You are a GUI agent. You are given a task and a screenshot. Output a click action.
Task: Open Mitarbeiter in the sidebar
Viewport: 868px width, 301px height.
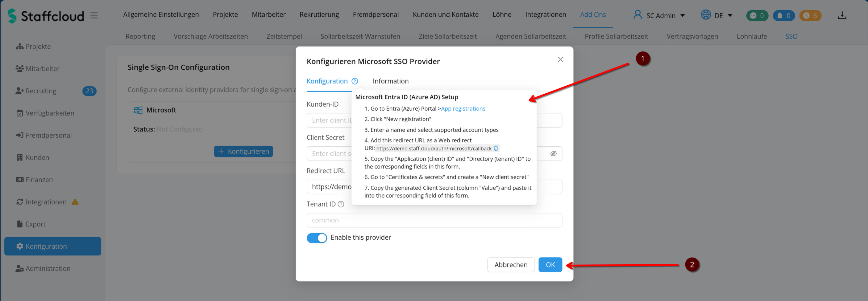(52, 69)
